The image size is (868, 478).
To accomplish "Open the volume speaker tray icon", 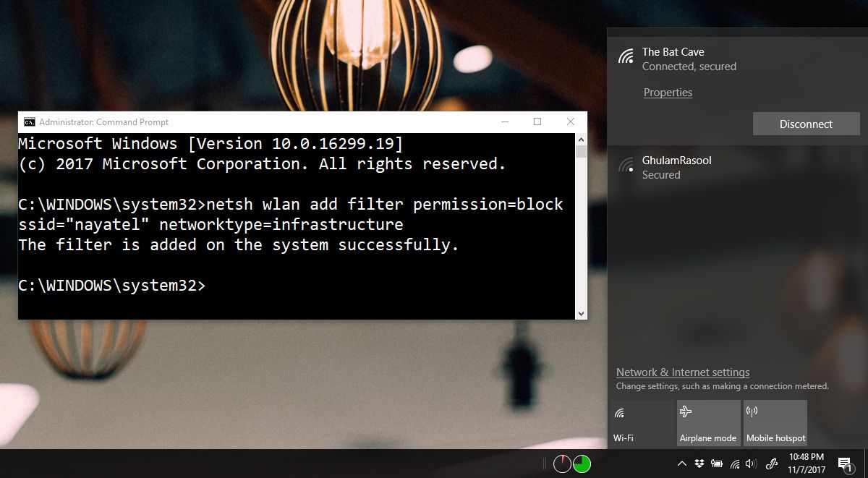I will point(752,464).
